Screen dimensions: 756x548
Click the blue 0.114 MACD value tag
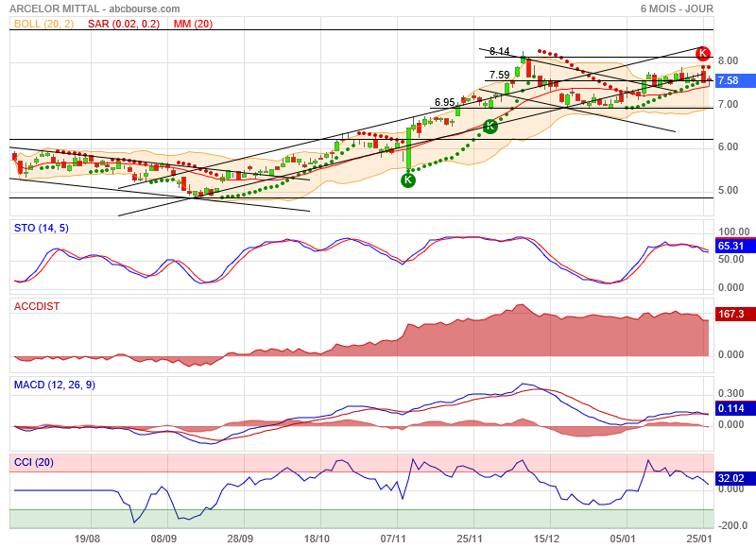[735, 409]
